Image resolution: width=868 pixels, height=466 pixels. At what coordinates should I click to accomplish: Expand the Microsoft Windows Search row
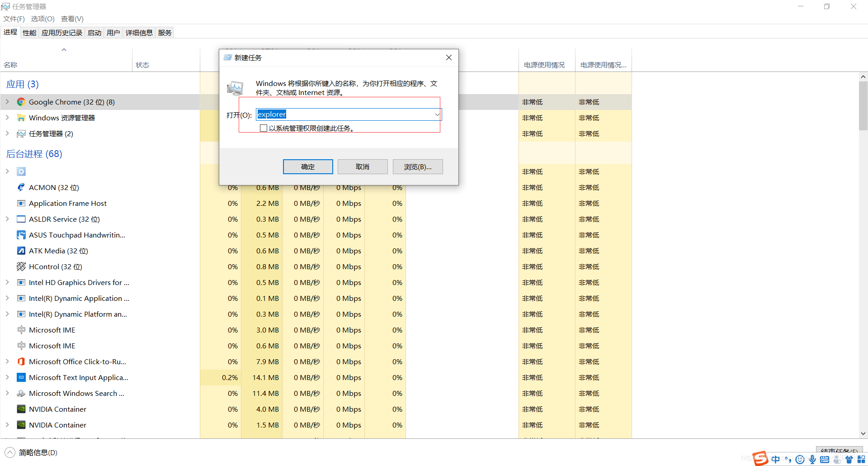coord(7,393)
